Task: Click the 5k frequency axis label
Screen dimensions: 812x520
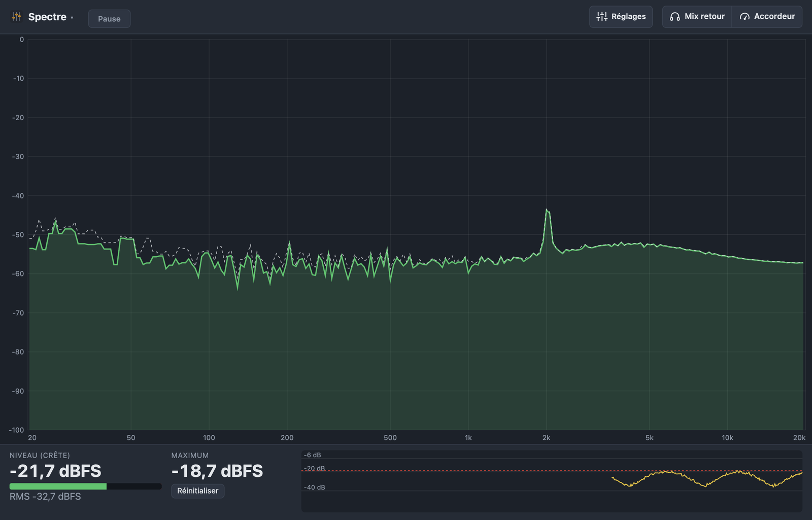Action: (650, 438)
